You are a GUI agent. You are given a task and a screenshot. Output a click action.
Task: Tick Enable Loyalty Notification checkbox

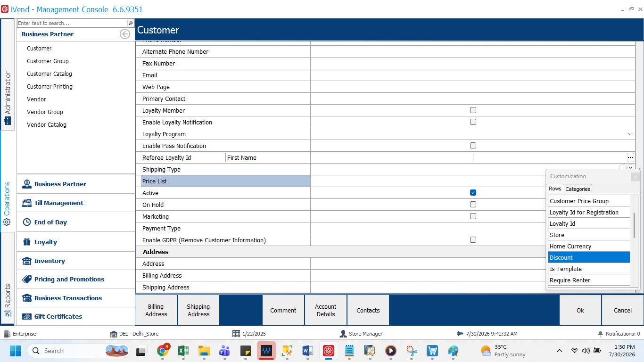tap(473, 122)
